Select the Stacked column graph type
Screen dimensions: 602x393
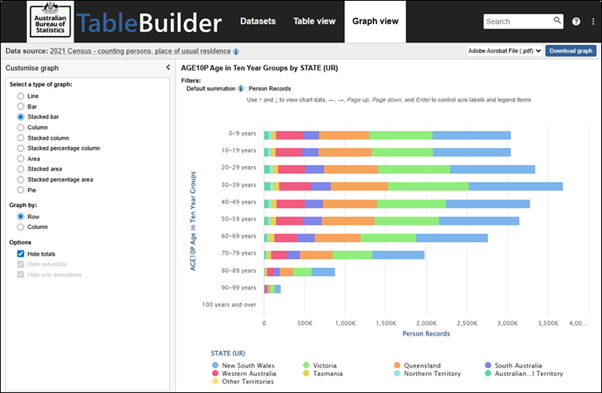(x=21, y=138)
